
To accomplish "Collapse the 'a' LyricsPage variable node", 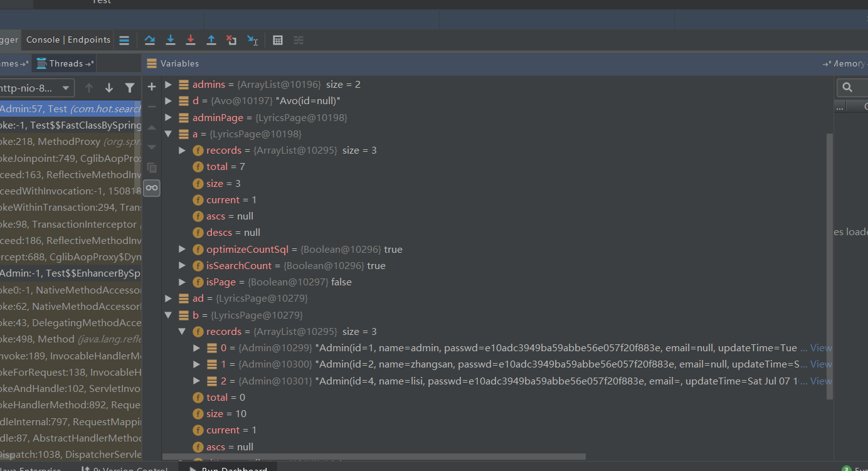I will 167,134.
